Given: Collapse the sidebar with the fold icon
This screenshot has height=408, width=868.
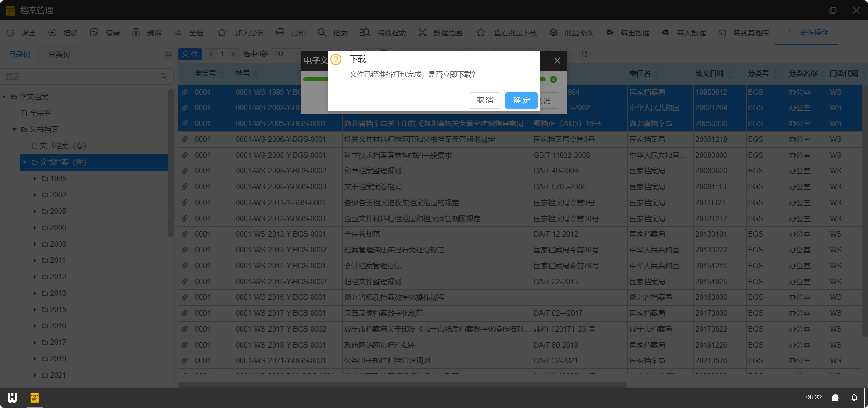Looking at the screenshot, I should coord(168,55).
